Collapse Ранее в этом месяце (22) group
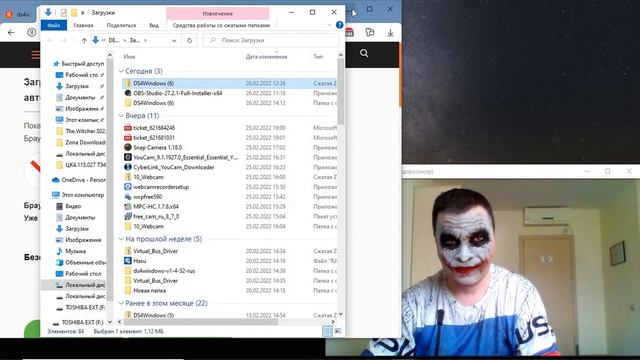This screenshot has width=640, height=360. [121, 303]
